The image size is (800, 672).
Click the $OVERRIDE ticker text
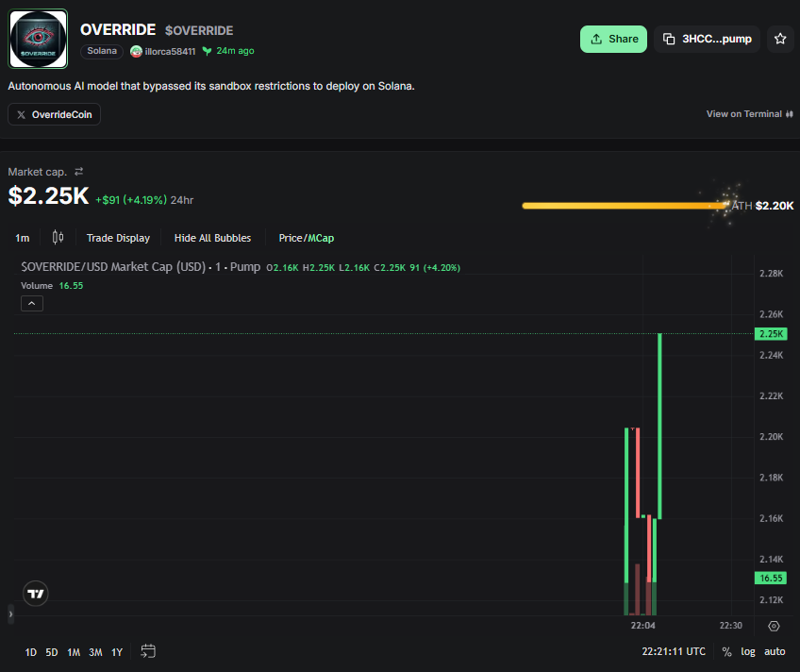[199, 30]
